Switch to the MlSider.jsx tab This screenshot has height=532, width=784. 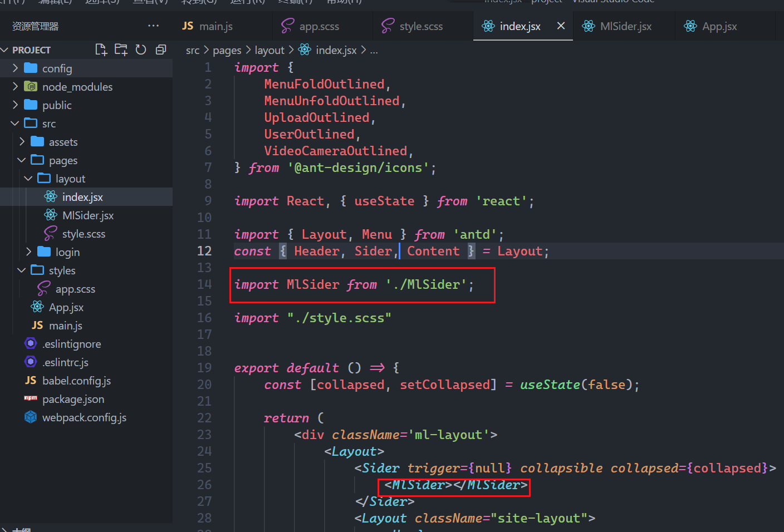tap(626, 26)
